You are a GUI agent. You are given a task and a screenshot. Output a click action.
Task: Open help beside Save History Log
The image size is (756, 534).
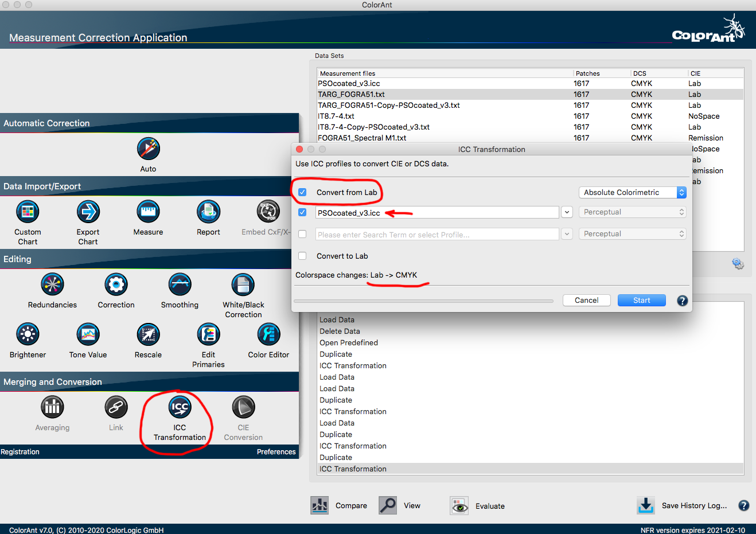click(x=743, y=505)
